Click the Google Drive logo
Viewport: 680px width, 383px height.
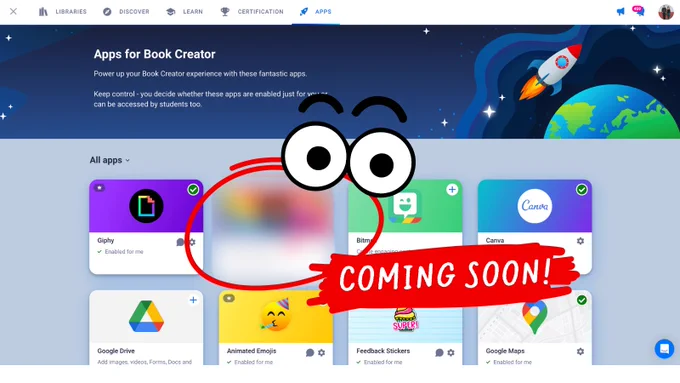146,317
